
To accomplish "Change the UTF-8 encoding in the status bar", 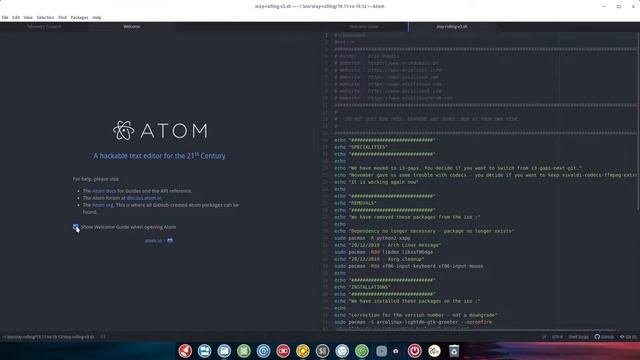I will click(x=557, y=337).
